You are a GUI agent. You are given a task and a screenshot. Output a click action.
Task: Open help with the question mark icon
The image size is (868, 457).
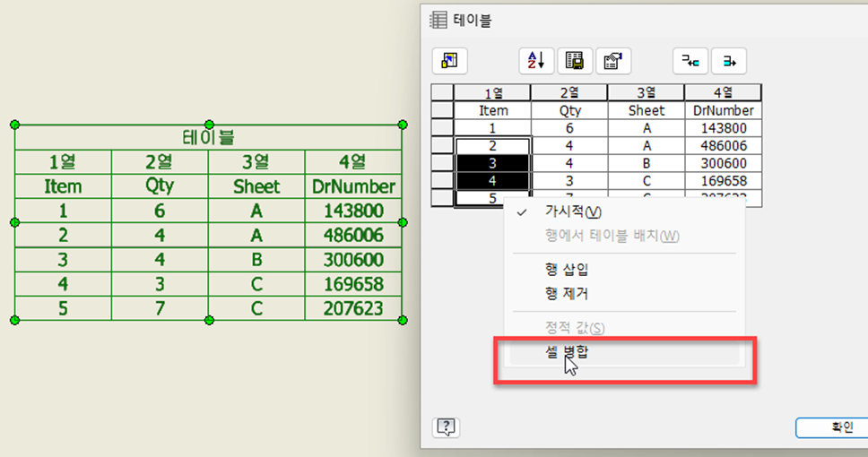[x=446, y=427]
